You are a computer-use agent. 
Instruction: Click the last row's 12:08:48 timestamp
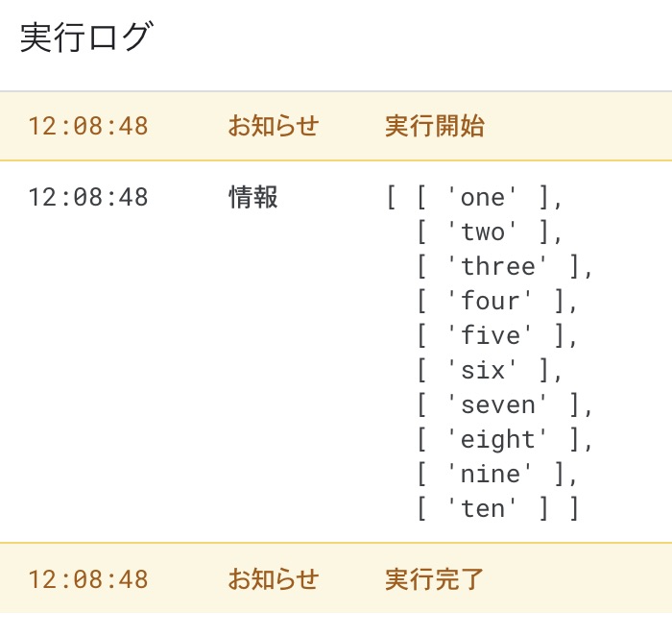point(87,579)
